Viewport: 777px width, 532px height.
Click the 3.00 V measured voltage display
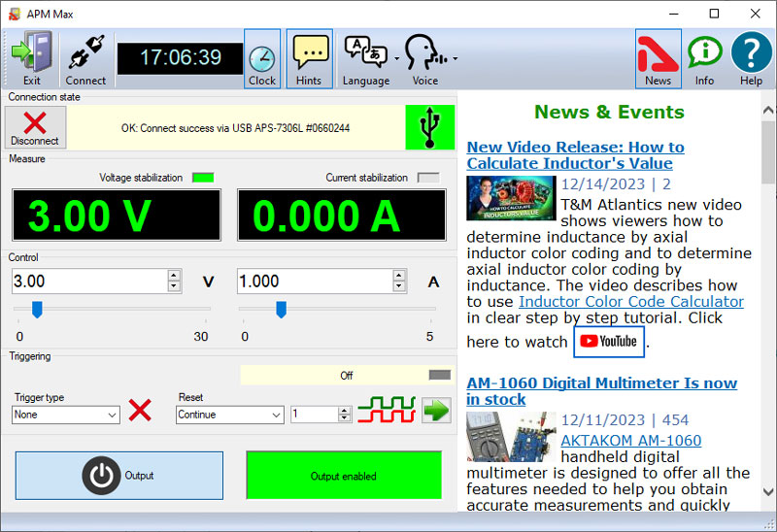(117, 215)
